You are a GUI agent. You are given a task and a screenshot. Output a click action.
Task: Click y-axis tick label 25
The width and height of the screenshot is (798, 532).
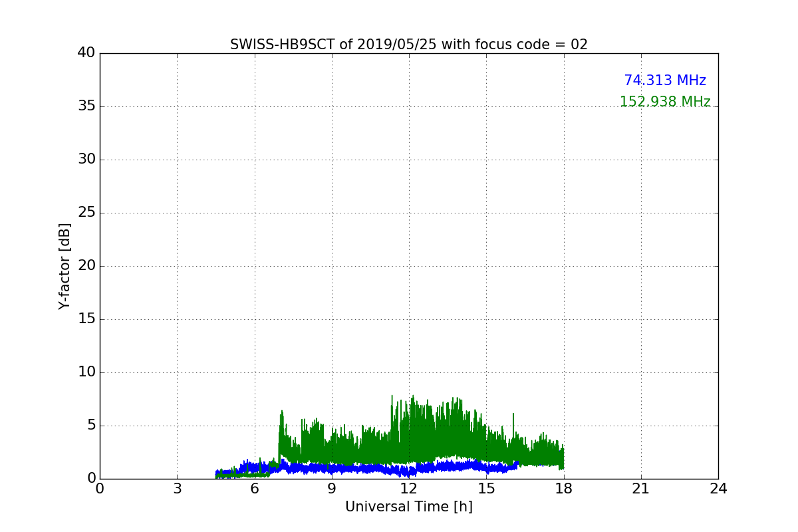coord(86,213)
